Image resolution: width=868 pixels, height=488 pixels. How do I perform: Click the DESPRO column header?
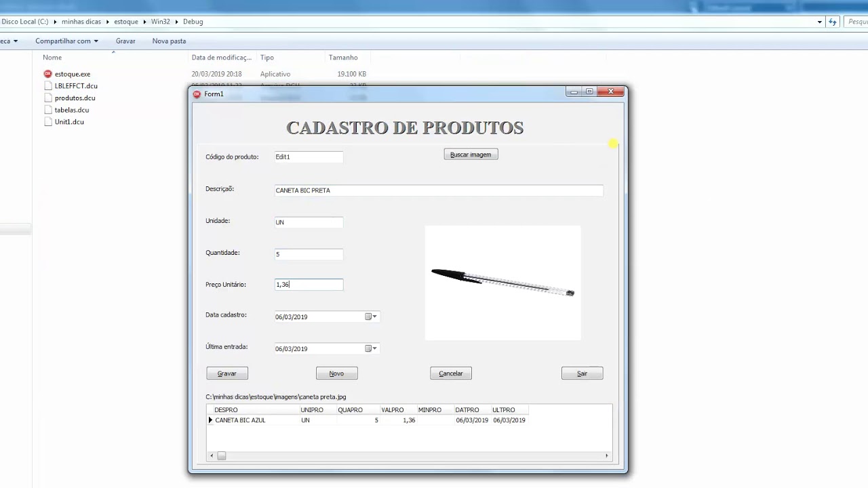click(x=255, y=410)
